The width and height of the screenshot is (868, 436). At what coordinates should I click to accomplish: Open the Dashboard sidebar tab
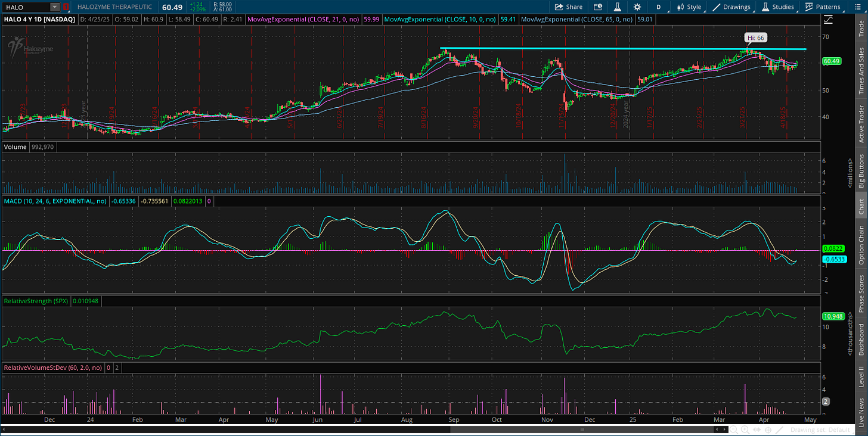(861, 340)
